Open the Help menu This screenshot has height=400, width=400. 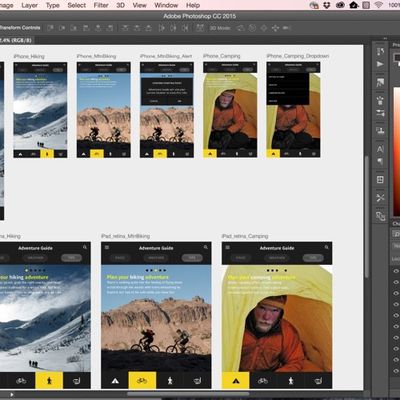click(193, 5)
